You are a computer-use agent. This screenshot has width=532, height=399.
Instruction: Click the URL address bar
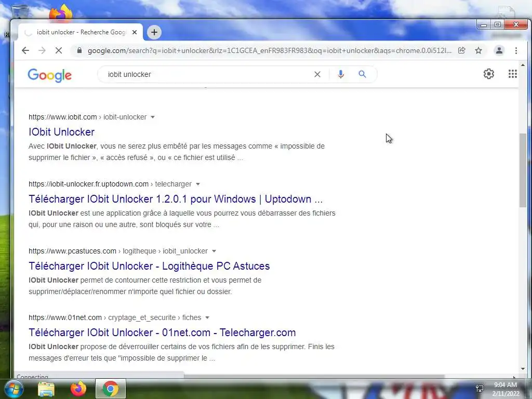(x=270, y=50)
